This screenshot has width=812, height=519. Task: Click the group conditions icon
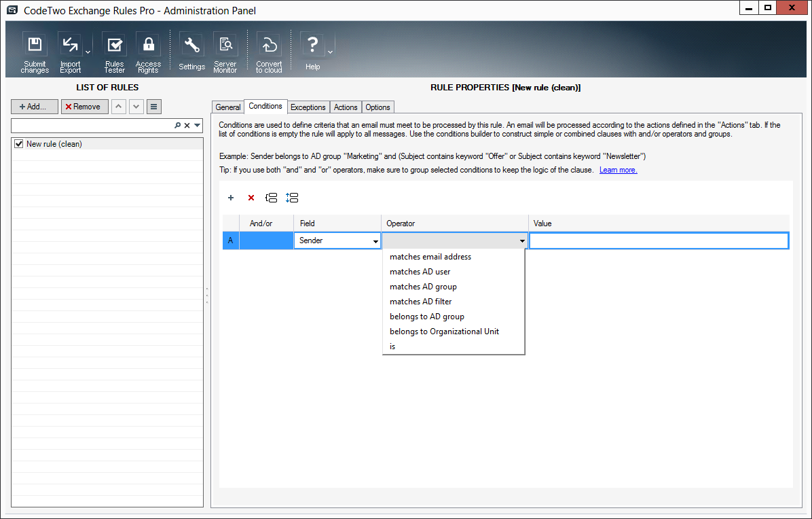click(x=272, y=198)
